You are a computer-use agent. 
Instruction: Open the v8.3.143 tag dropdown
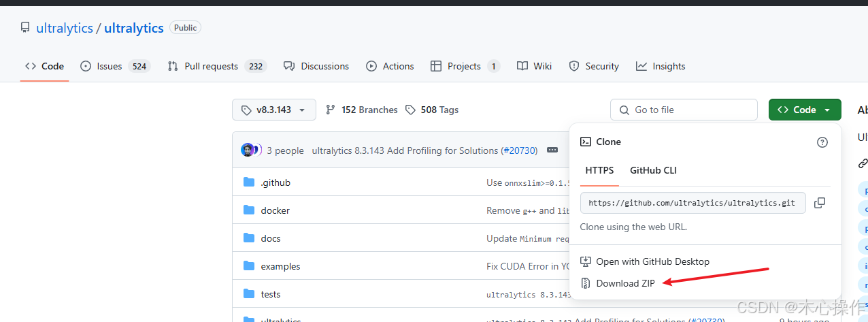(x=274, y=110)
